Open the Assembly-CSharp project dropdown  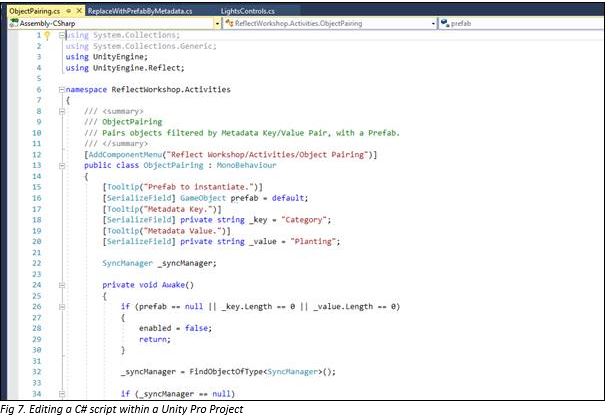pyautogui.click(x=217, y=24)
